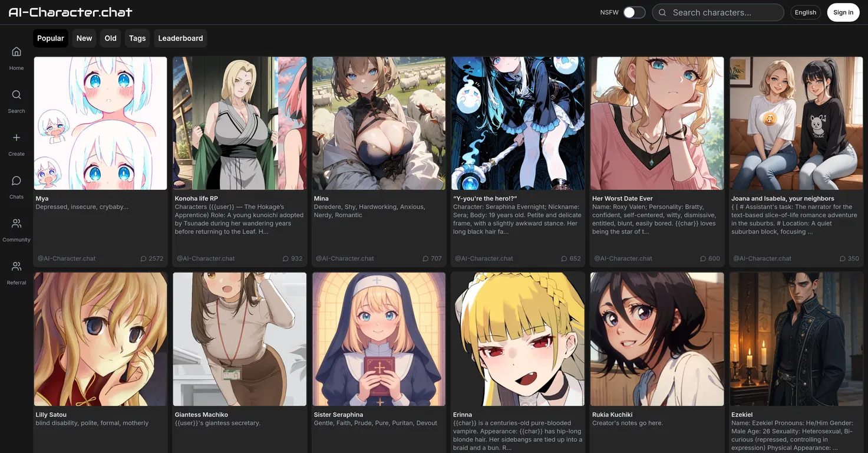Select the Leaderboard tab
Viewport: 868px width, 453px height.
[180, 38]
